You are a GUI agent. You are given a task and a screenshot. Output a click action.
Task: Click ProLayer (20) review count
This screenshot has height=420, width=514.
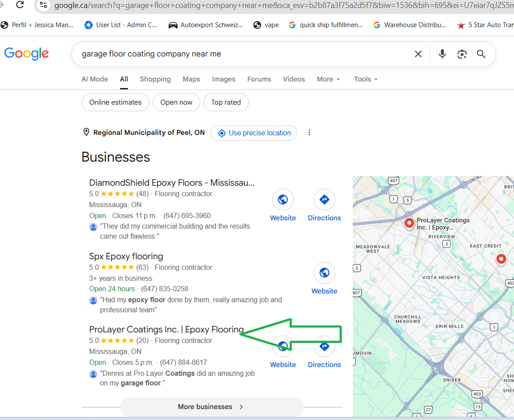[142, 340]
